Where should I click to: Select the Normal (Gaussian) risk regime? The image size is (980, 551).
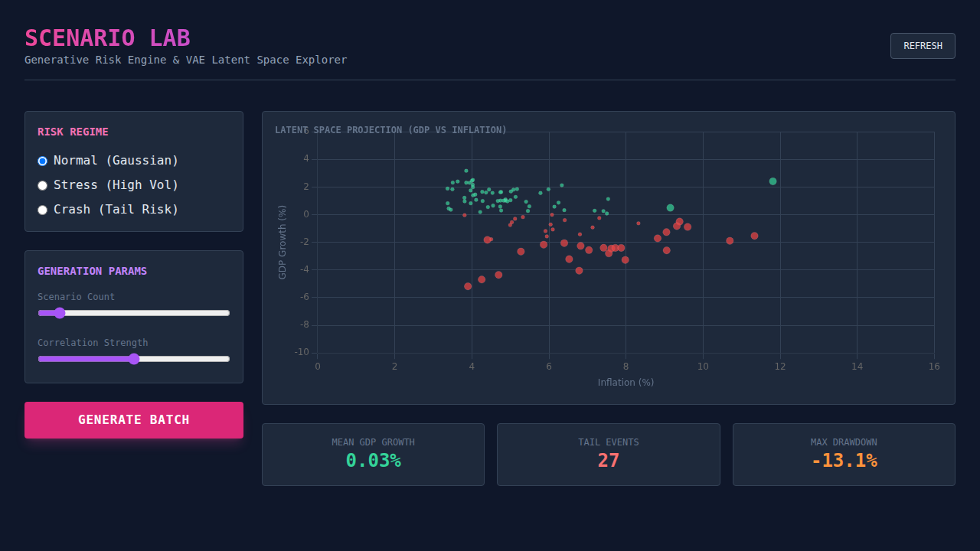(x=43, y=161)
